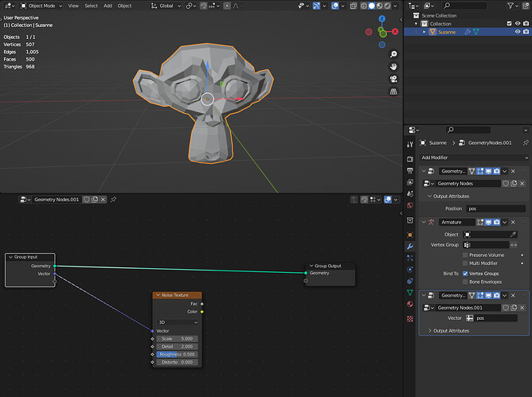Toggle Suzanne render camera icon in outliner
Screen dimensions: 532x397
[x=526, y=32]
